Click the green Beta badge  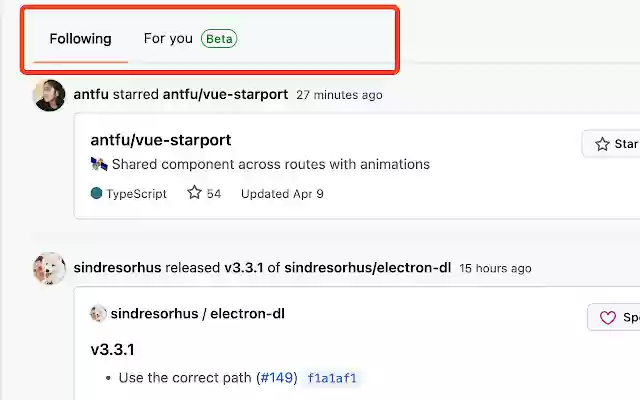[219, 39]
